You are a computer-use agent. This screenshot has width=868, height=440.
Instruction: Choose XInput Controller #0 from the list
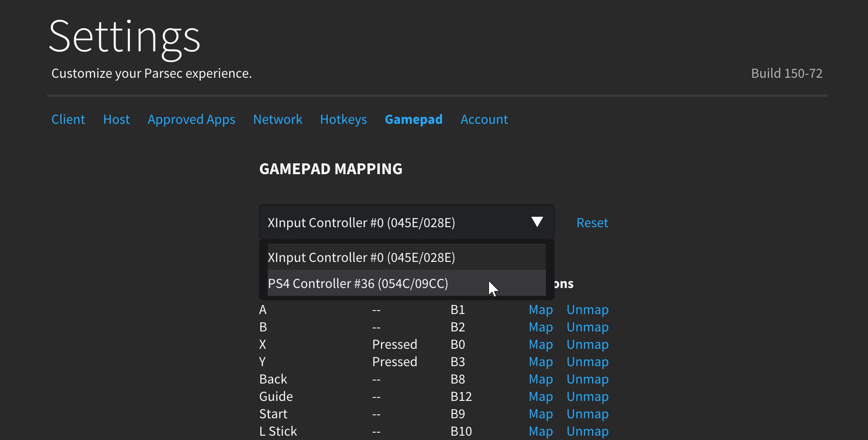pos(406,257)
